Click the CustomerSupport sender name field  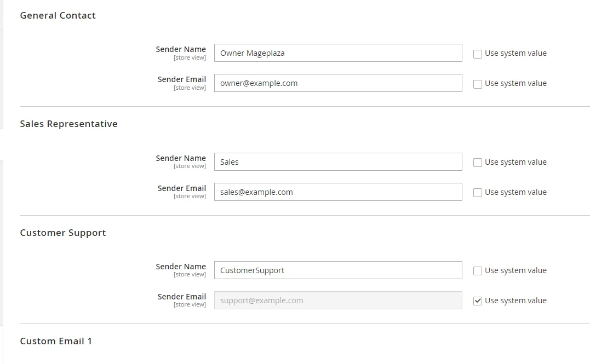point(337,270)
